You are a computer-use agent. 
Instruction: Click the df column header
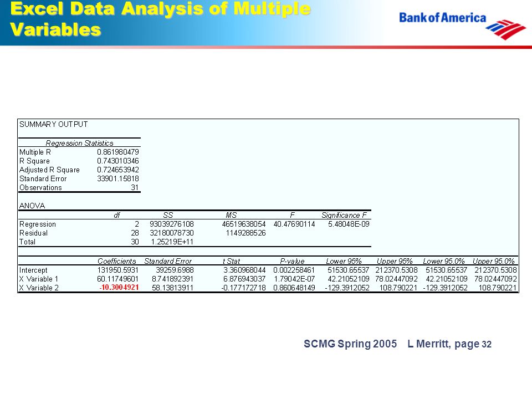click(117, 215)
